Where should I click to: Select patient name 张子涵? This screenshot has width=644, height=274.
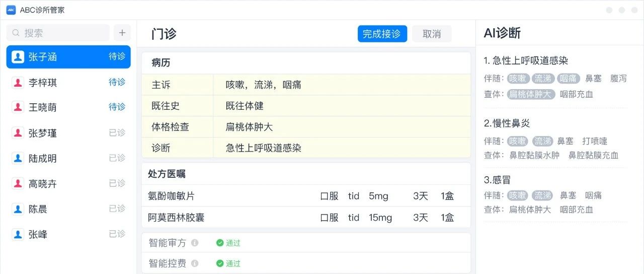coord(43,57)
